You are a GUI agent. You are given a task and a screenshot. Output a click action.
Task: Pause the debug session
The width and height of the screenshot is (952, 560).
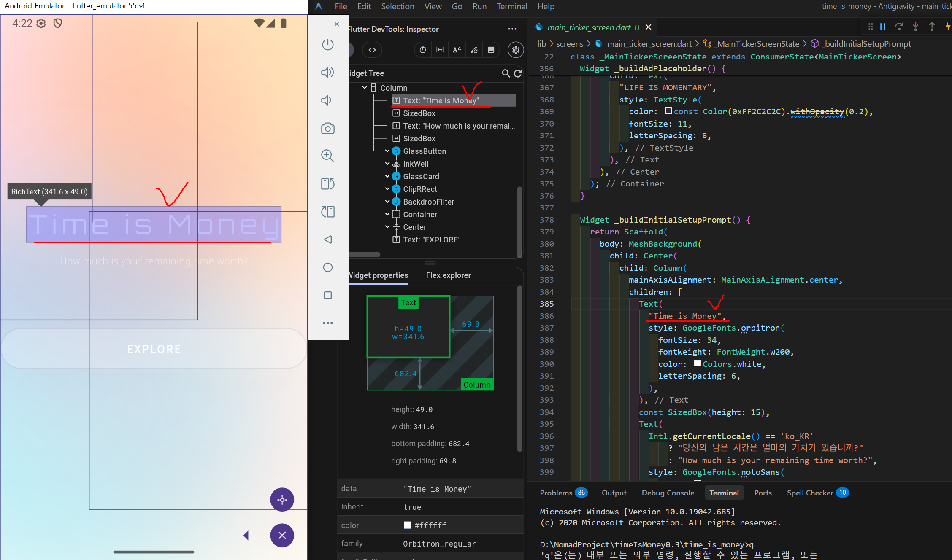[882, 27]
